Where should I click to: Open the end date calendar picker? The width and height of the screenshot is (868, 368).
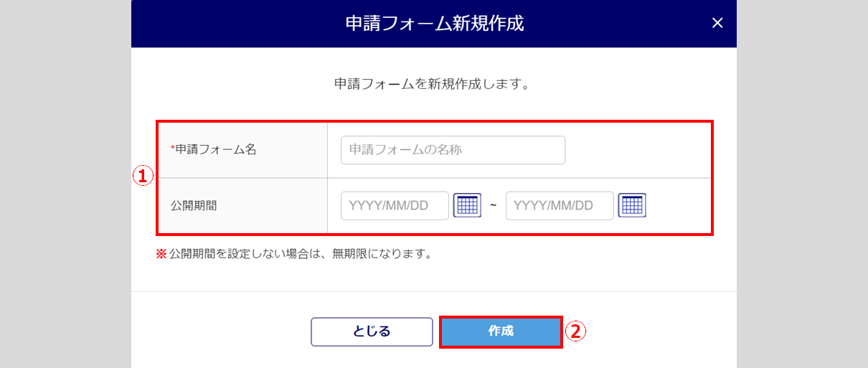point(632,206)
